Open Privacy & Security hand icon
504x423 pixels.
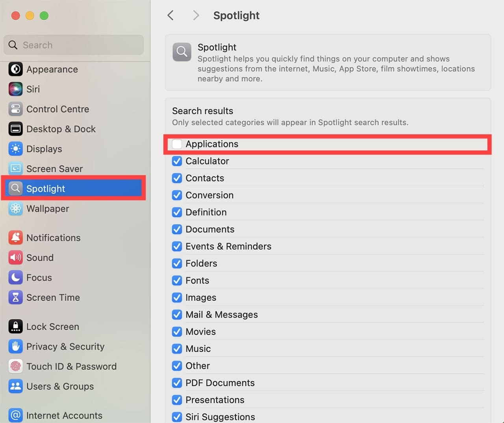[16, 347]
